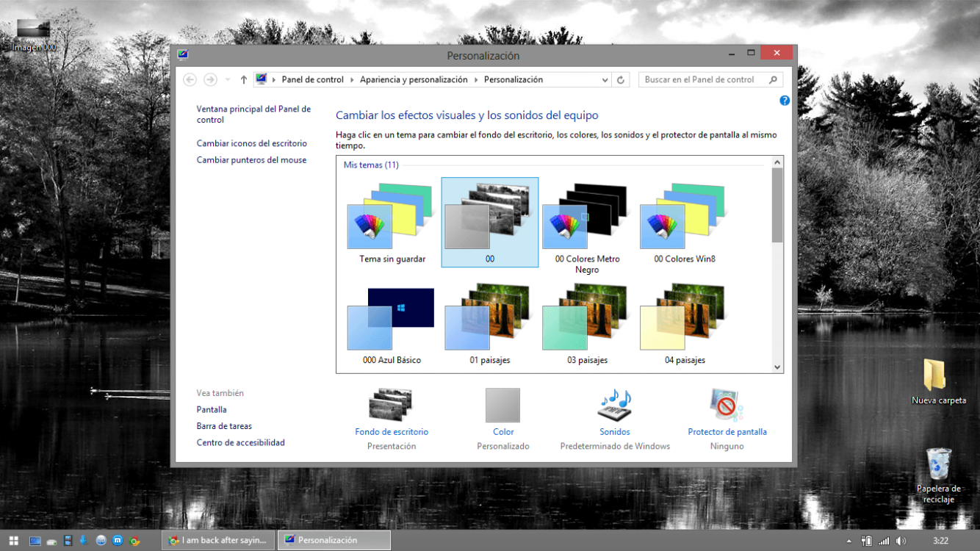Open the Color swatch settings
Screen dimensions: 980x551
[502, 406]
